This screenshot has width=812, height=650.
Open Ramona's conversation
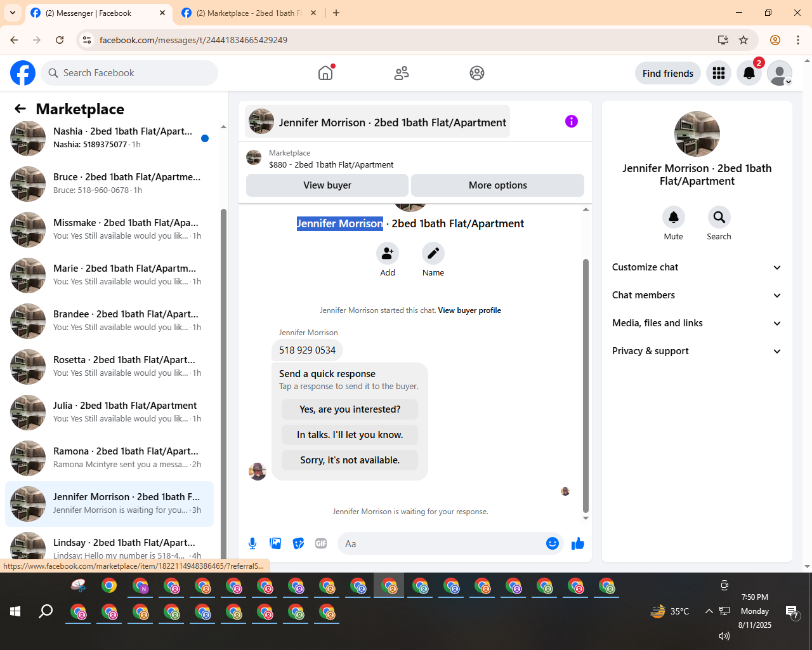(109, 458)
